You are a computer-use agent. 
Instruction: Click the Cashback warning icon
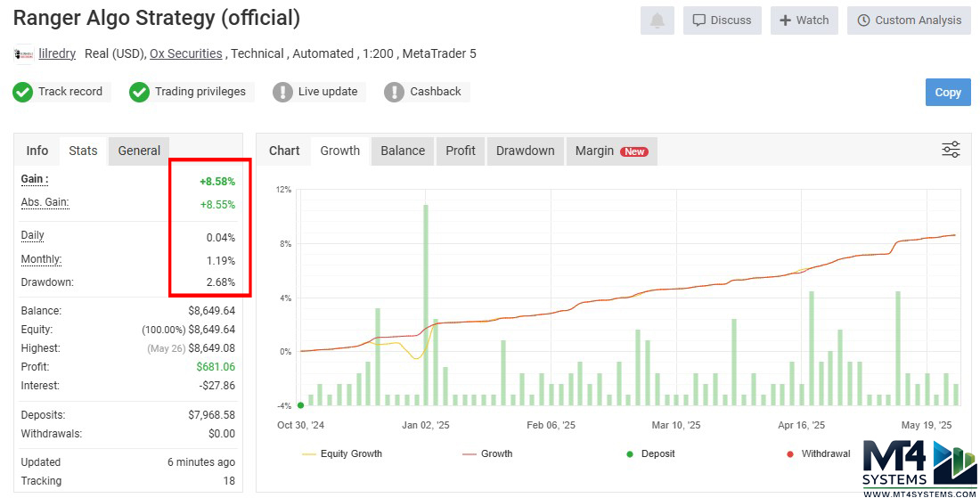(394, 92)
